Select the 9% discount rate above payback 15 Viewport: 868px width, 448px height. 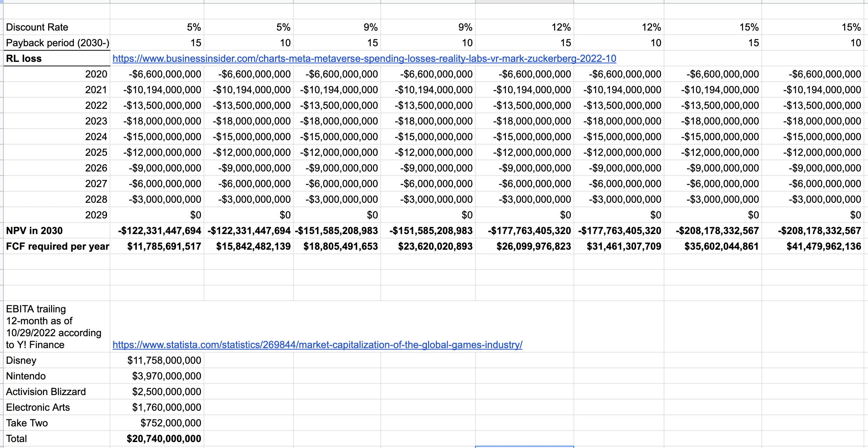[337, 27]
